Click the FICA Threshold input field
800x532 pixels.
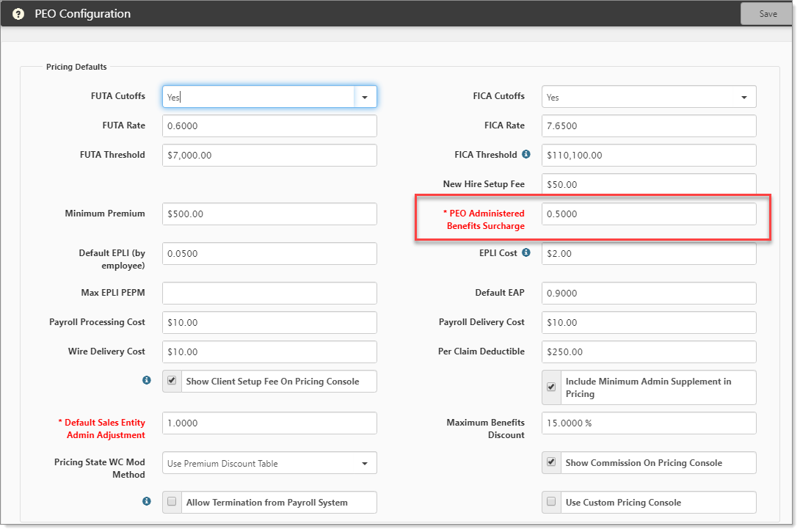[649, 155]
